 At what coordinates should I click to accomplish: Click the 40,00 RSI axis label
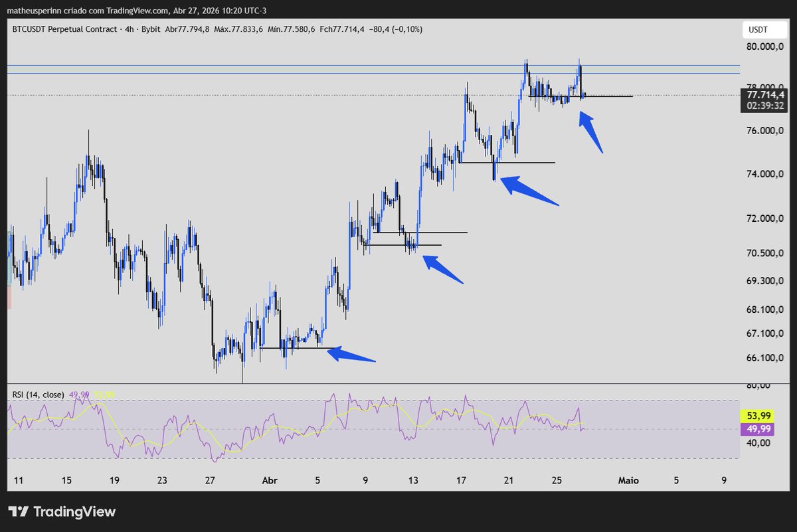[x=758, y=443]
